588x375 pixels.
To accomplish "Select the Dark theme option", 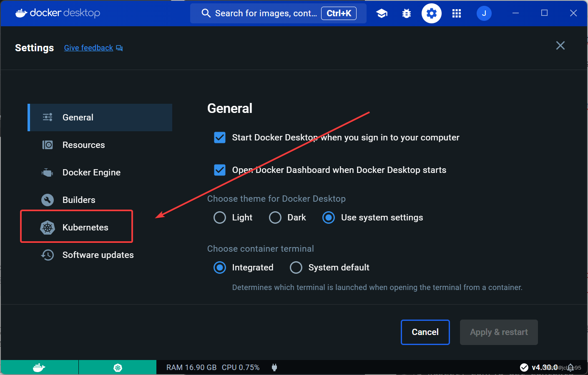I will point(275,217).
